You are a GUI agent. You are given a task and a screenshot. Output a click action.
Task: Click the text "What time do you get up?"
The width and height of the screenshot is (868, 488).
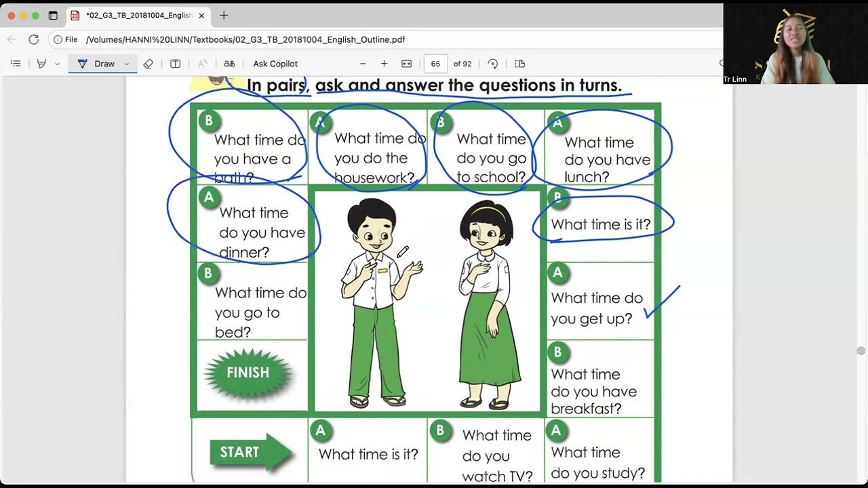tap(597, 308)
